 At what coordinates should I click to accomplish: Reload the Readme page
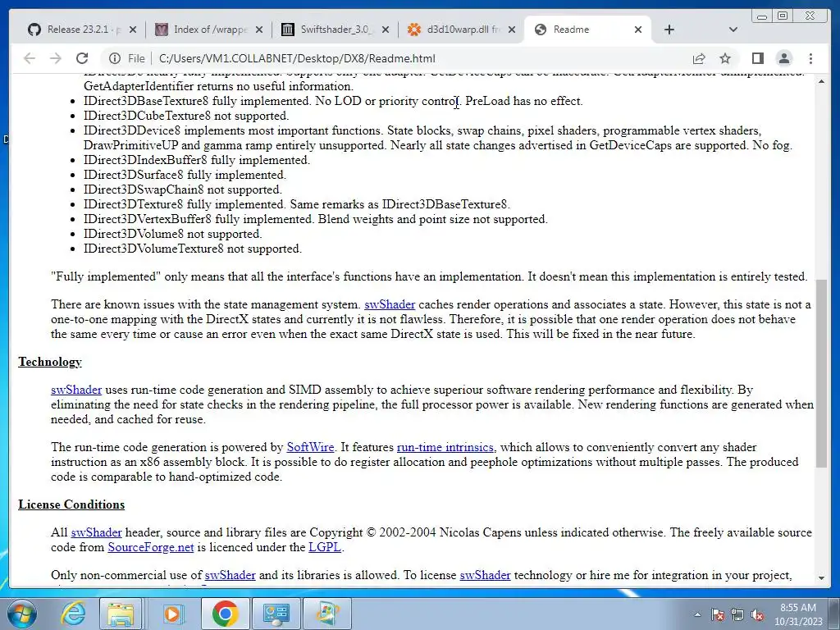pyautogui.click(x=82, y=58)
